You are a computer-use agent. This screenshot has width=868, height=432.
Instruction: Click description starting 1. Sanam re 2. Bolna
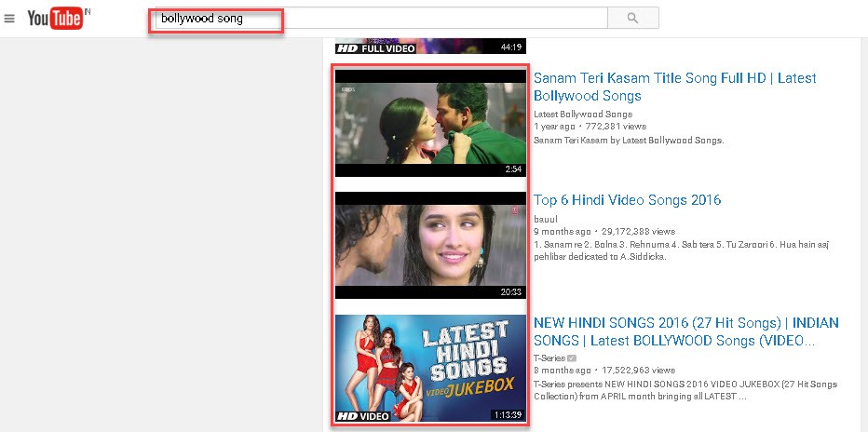[682, 250]
